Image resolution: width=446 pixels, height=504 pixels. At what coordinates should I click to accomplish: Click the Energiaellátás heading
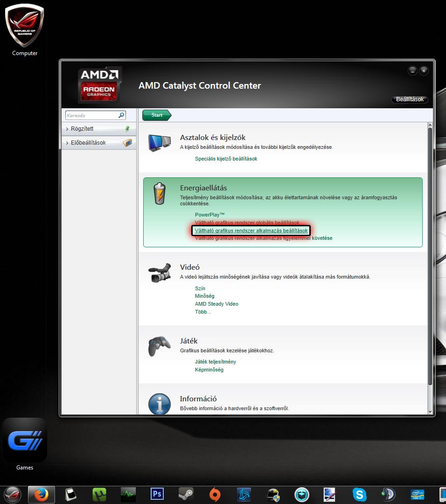[203, 188]
